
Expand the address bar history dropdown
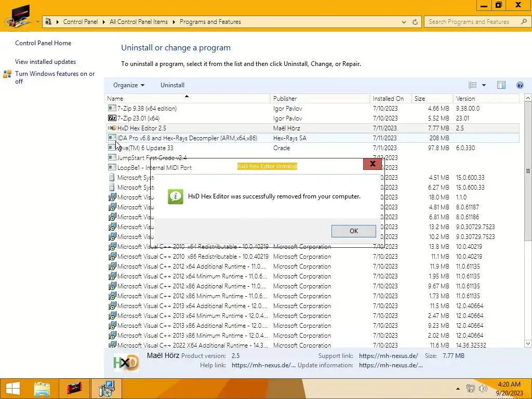click(404, 22)
